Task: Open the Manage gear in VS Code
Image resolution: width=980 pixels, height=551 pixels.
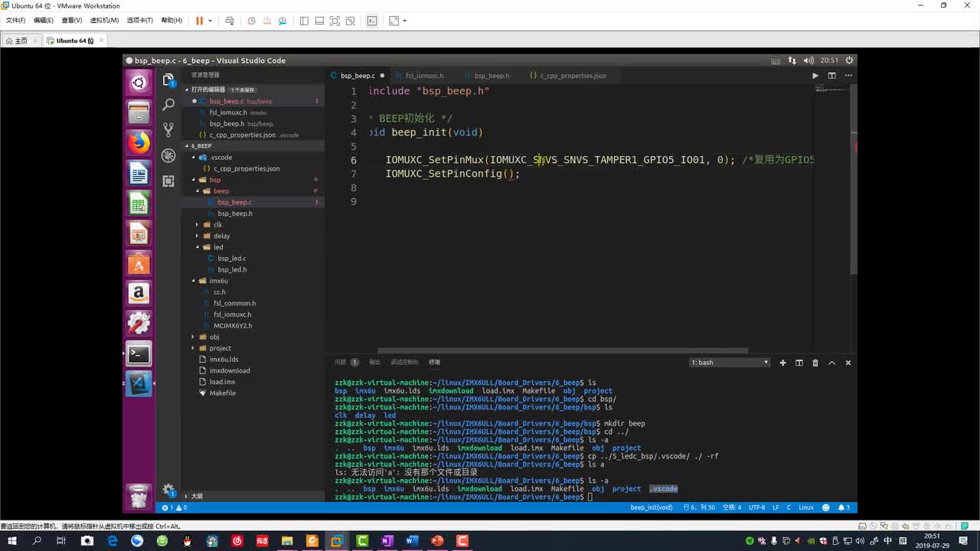Action: [x=168, y=491]
